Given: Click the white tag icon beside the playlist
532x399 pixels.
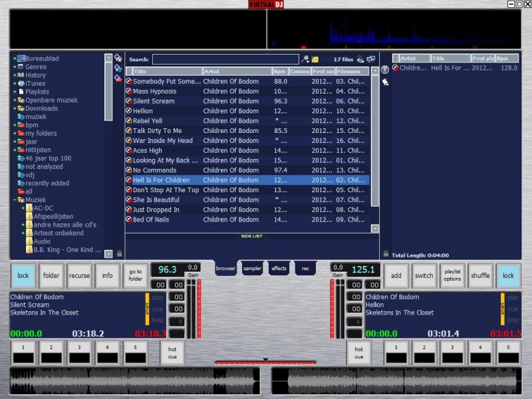Looking at the screenshot, I should [386, 82].
